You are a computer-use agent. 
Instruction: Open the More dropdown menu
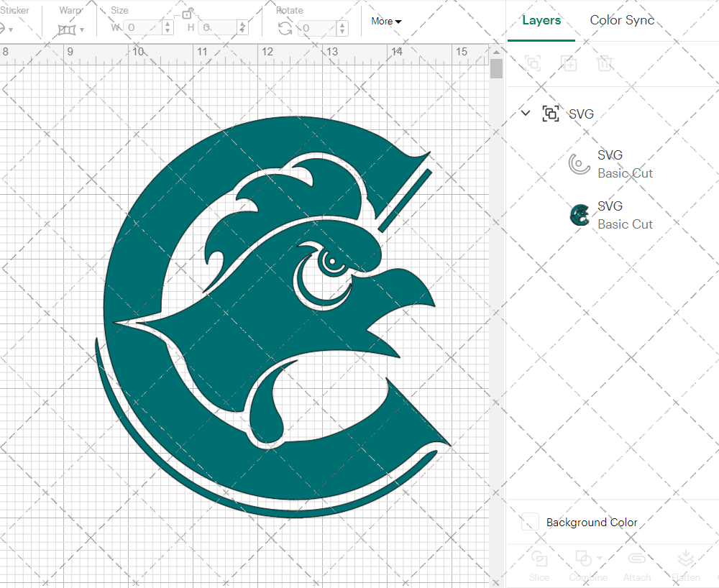coord(385,22)
